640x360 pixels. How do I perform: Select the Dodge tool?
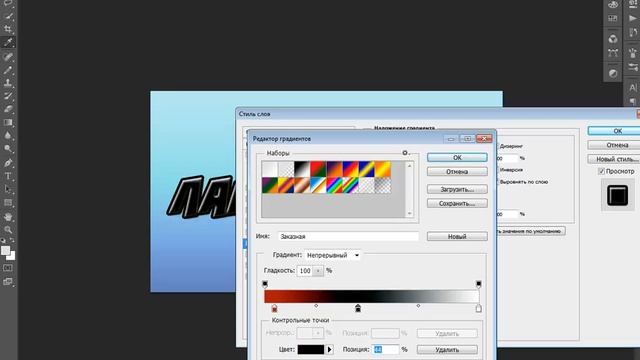pos(8,149)
